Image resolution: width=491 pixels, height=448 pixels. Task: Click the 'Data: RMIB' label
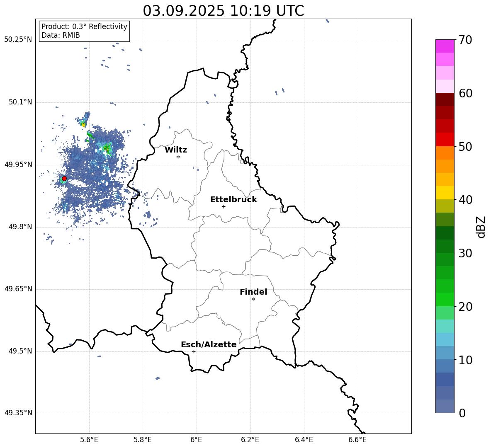61,35
